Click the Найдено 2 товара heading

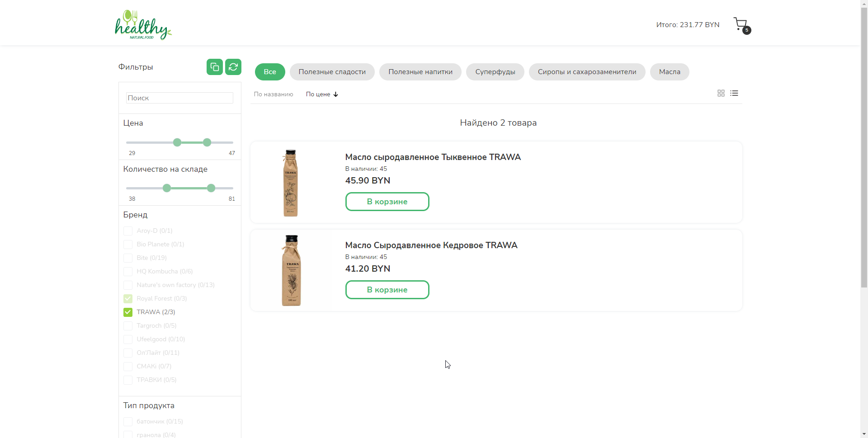coord(498,123)
